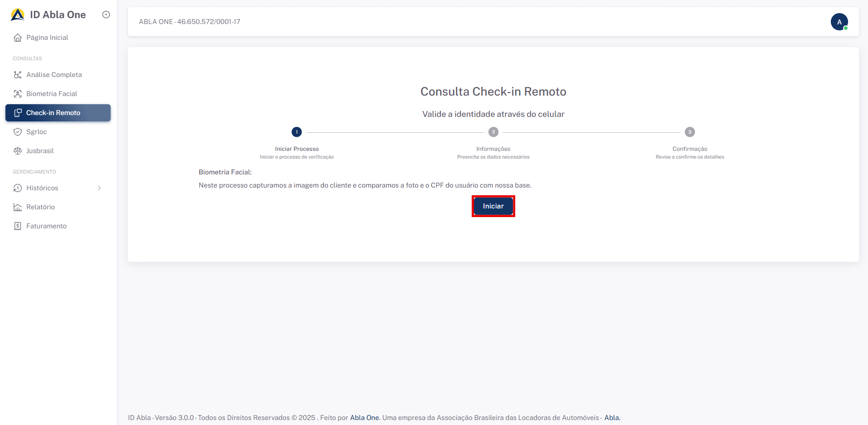Toggle the sidebar collapse control
The width and height of the screenshot is (868, 425).
click(106, 14)
